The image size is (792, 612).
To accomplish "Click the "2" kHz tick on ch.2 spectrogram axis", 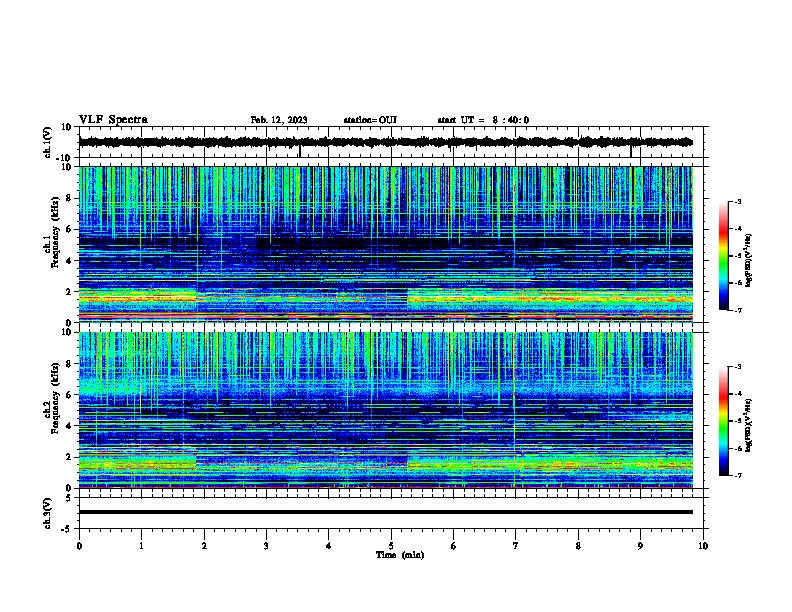I will (69, 457).
